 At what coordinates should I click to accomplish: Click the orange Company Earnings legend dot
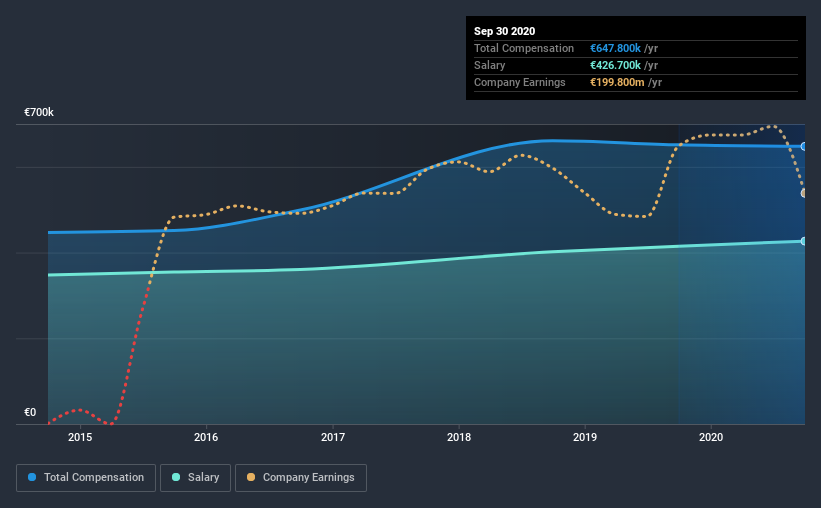pos(251,477)
